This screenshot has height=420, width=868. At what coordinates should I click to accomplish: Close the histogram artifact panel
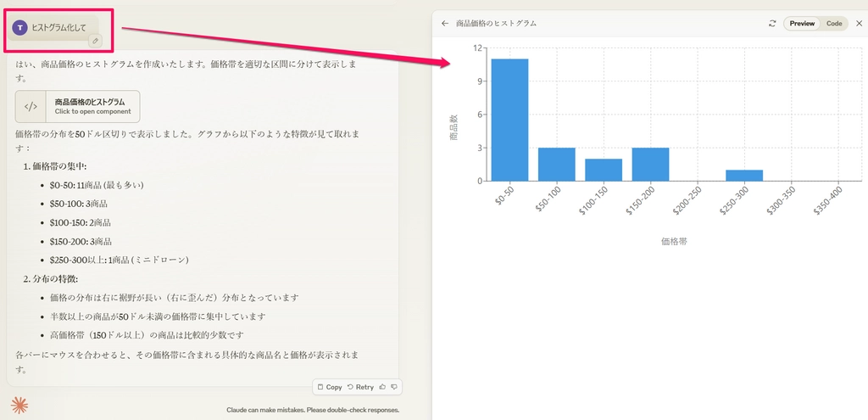[859, 24]
